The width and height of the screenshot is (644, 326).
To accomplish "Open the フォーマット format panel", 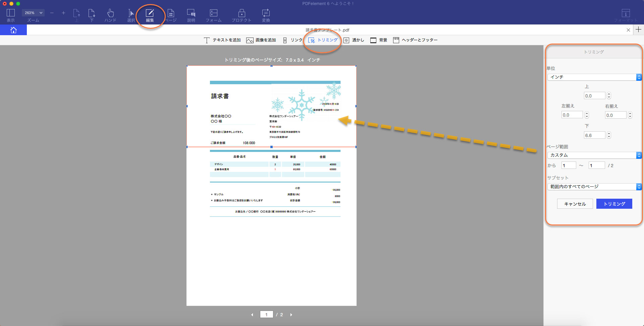I will (x=626, y=15).
